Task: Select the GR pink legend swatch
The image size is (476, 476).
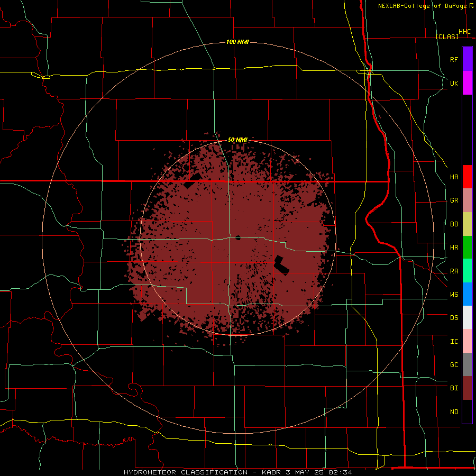Action: [467, 200]
